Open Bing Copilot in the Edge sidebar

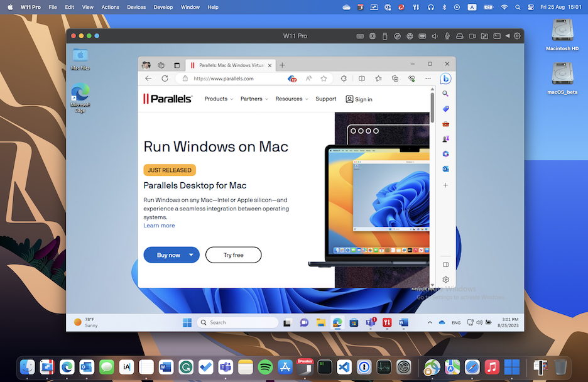point(445,79)
